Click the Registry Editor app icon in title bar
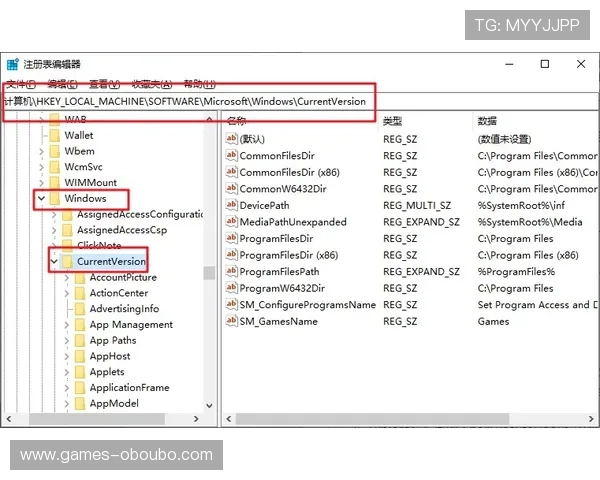The height and width of the screenshot is (480, 600). click(13, 65)
